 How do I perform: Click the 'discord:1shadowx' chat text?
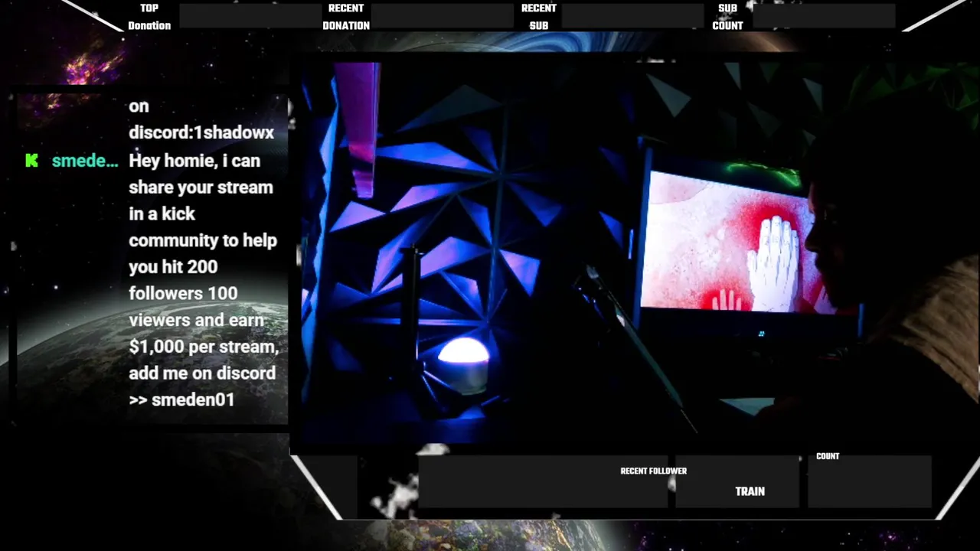click(201, 132)
